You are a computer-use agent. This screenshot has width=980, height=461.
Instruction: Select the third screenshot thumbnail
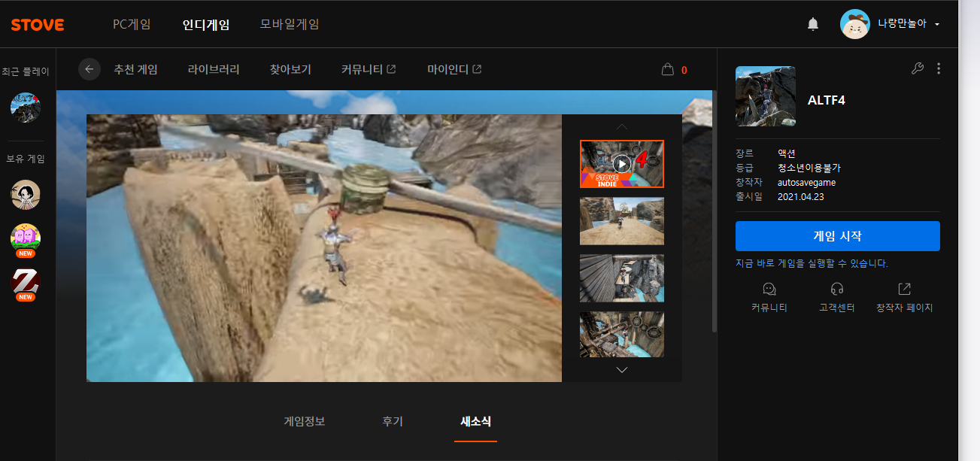pos(622,278)
